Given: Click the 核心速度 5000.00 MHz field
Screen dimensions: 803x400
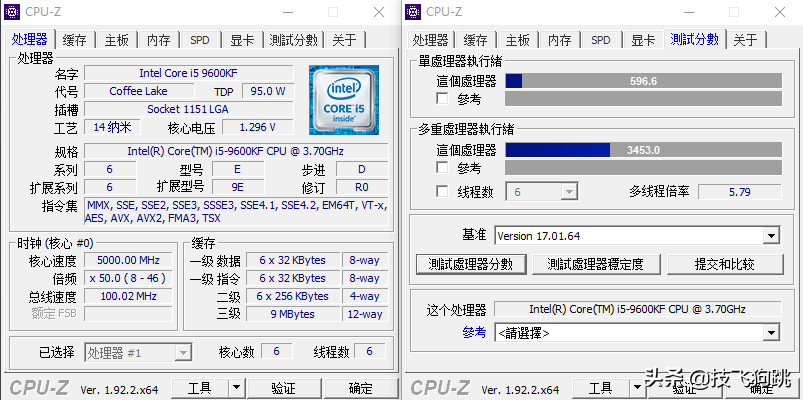Looking at the screenshot, I should pyautogui.click(x=127, y=261).
